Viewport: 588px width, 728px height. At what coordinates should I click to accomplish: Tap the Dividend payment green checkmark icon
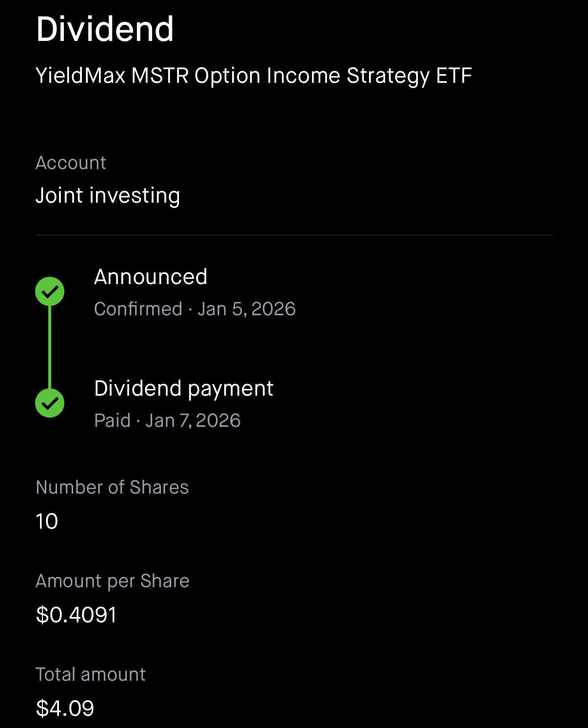click(50, 403)
